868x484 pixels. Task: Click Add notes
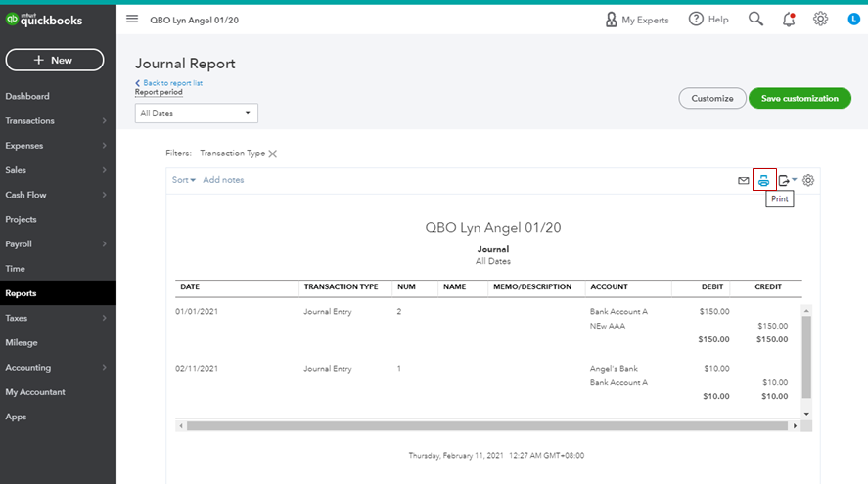pos(223,180)
